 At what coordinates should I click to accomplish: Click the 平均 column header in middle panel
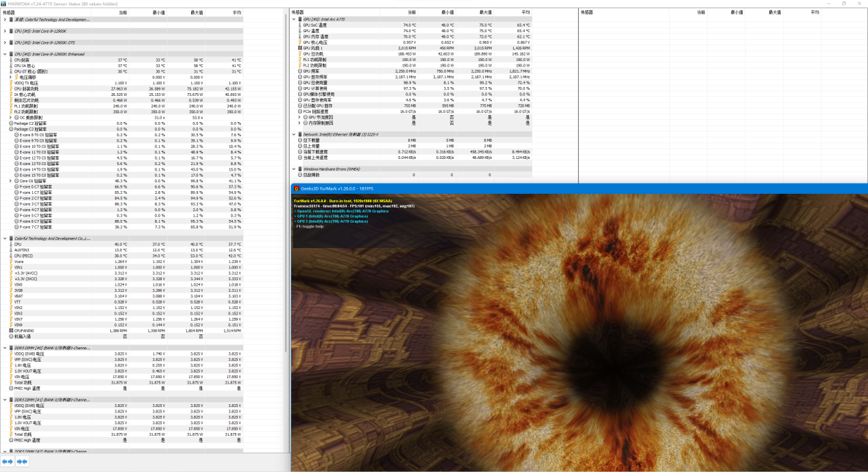click(x=525, y=12)
